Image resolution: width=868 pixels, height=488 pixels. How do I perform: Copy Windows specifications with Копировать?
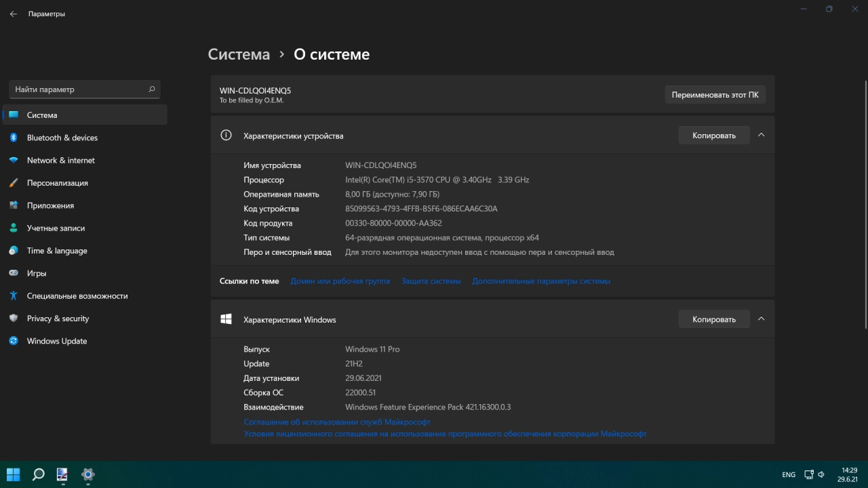click(714, 319)
